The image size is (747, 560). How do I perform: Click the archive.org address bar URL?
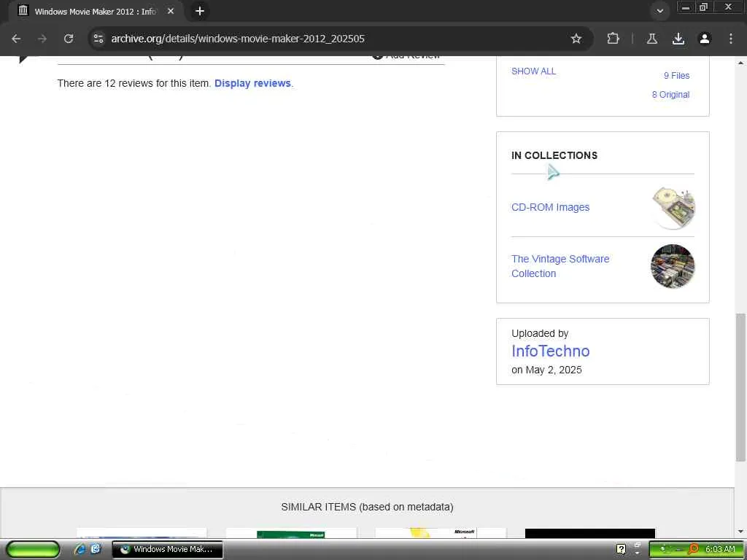pos(238,39)
